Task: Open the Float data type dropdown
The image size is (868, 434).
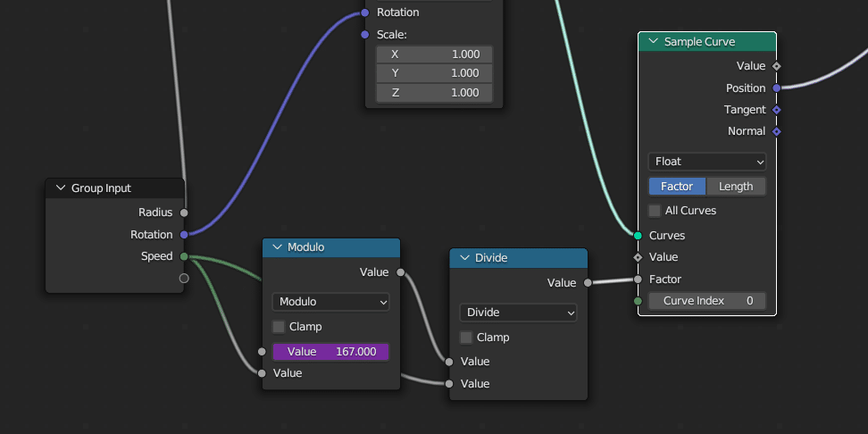Action: [x=706, y=162]
